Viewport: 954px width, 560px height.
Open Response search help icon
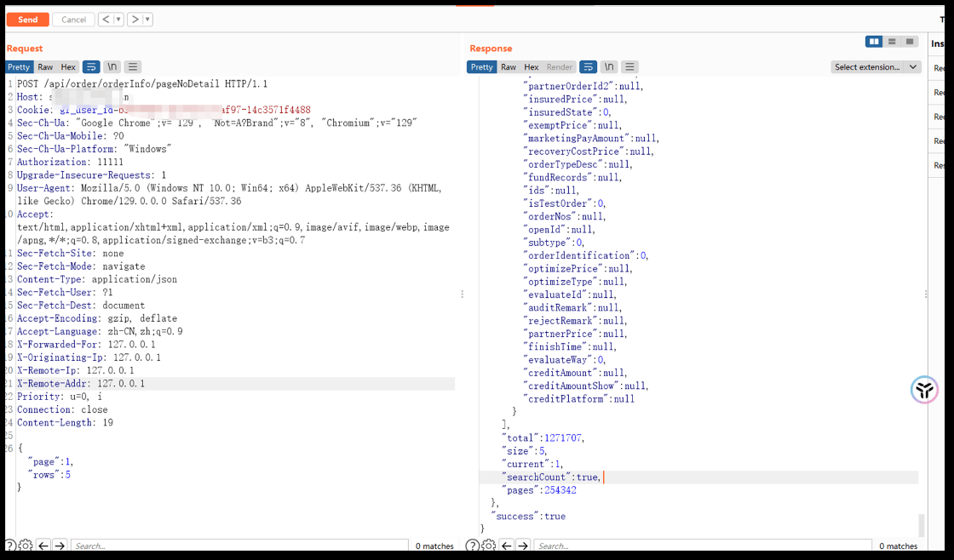474,546
